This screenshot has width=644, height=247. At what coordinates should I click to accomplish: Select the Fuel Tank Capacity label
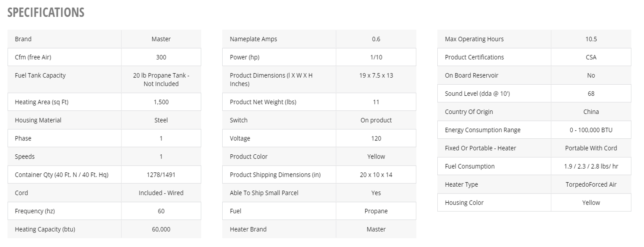[x=40, y=75]
